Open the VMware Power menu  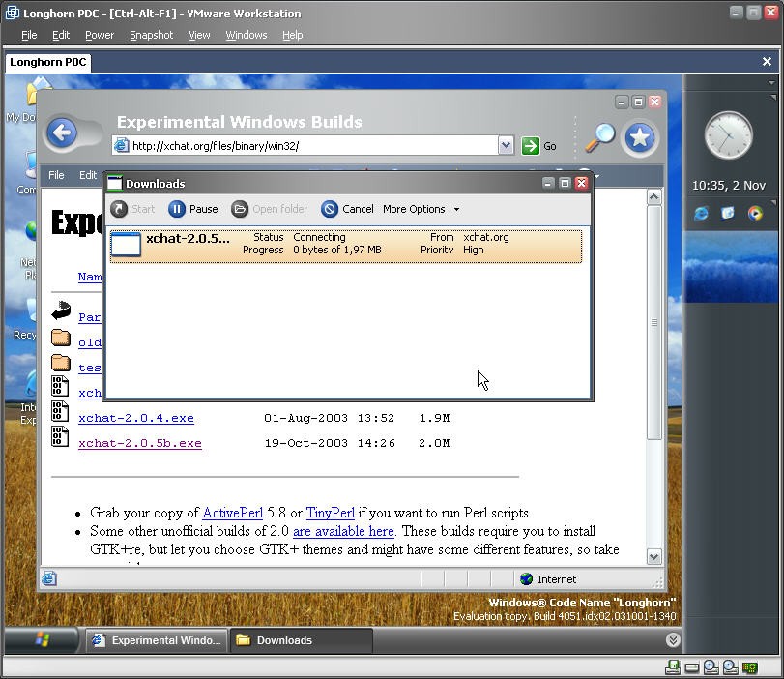(100, 35)
